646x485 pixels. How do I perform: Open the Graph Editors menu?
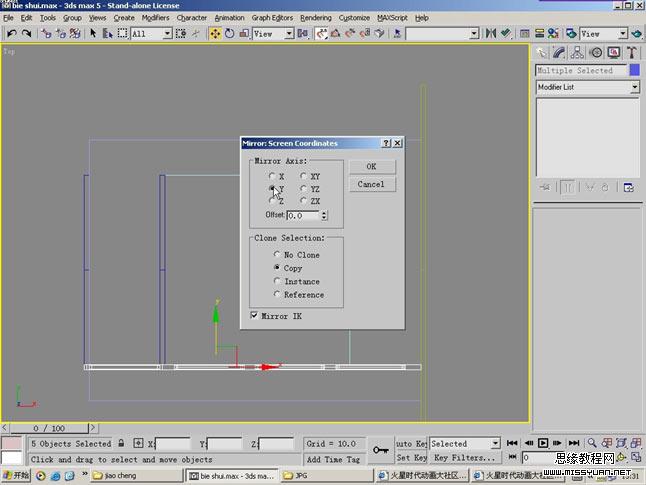point(272,18)
